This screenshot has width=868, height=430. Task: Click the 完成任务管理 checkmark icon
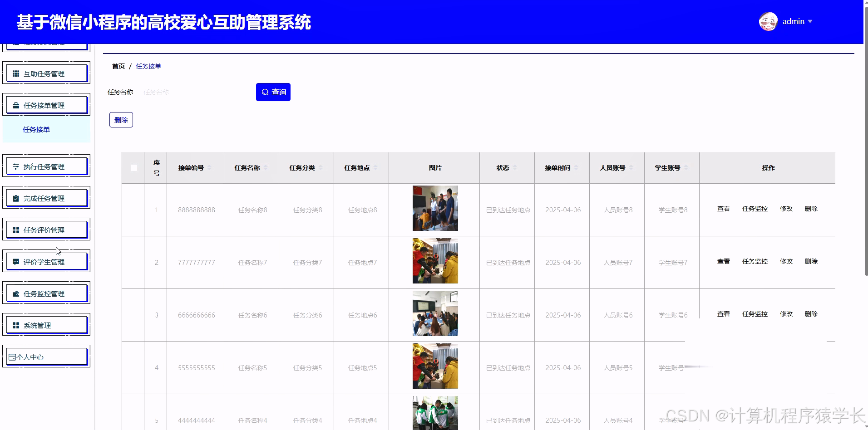16,198
